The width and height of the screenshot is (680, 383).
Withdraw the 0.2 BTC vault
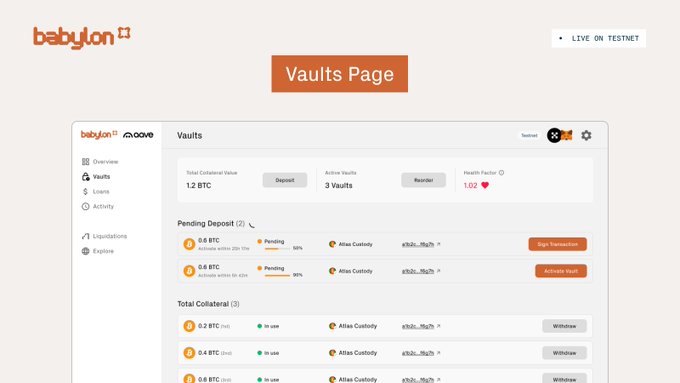[x=564, y=326]
